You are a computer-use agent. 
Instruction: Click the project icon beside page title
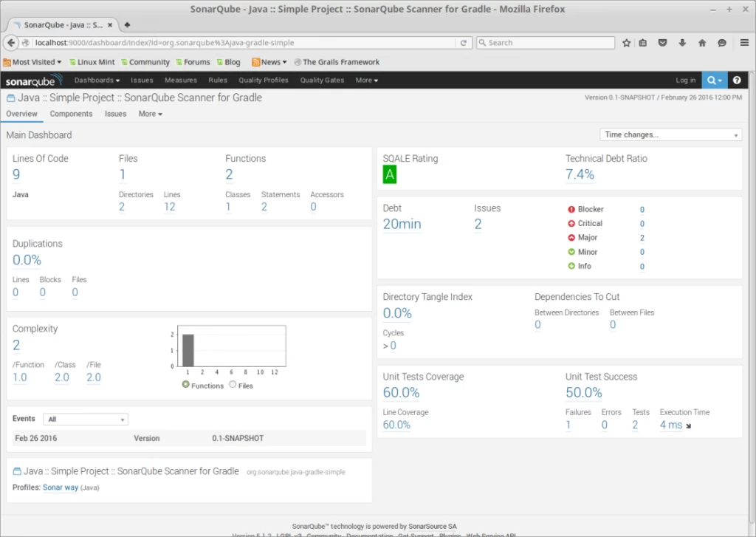[10, 98]
